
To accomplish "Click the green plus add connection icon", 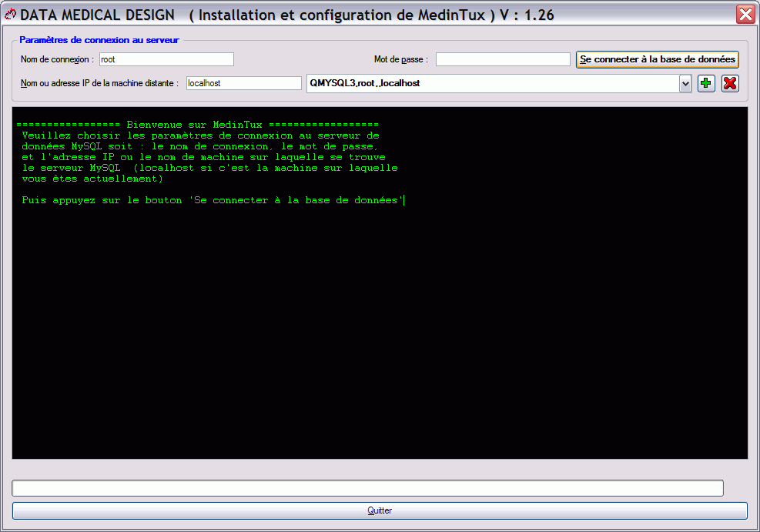I will click(706, 83).
